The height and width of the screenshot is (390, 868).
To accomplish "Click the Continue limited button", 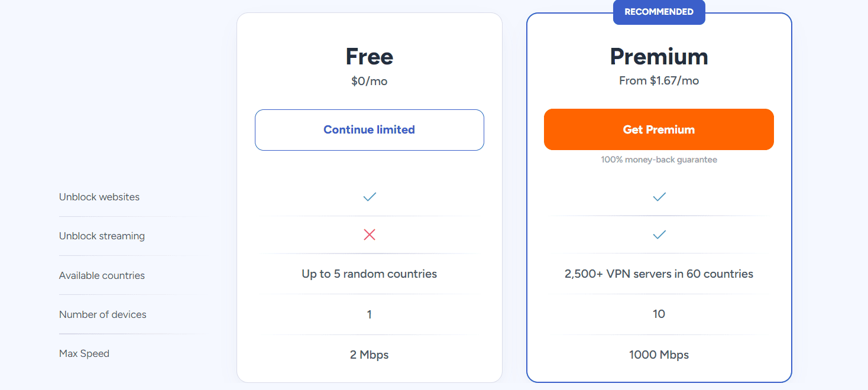I will pos(369,129).
